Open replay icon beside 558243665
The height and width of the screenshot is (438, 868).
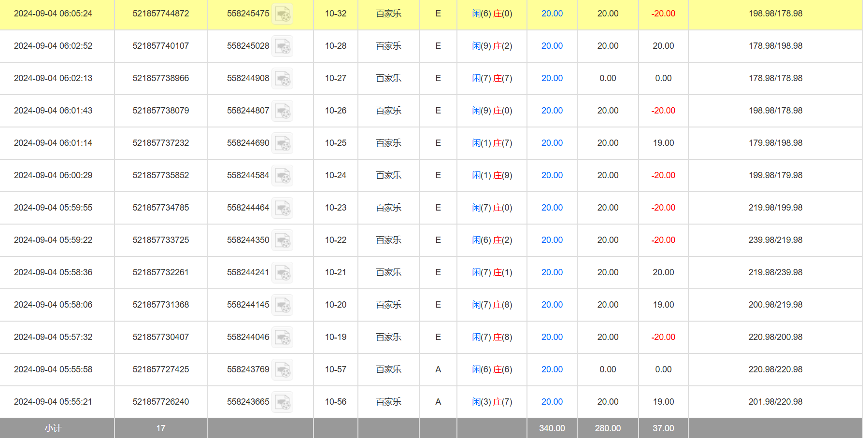tap(282, 402)
